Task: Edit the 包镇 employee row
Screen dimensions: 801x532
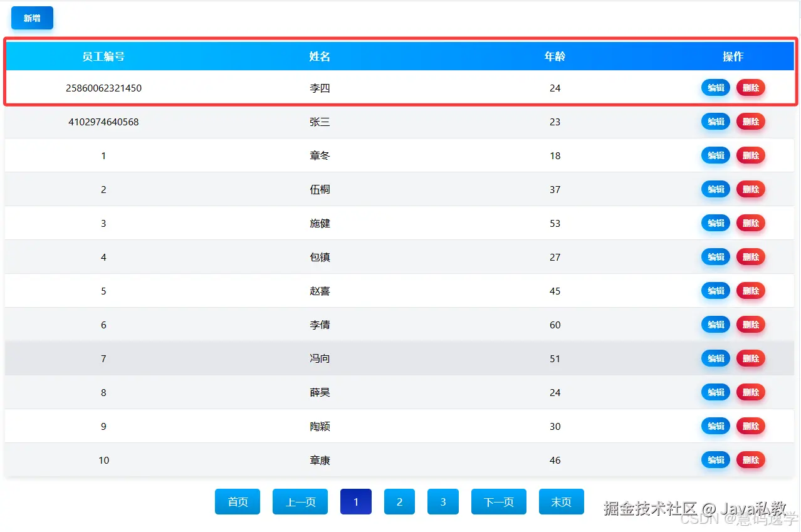Action: point(716,257)
